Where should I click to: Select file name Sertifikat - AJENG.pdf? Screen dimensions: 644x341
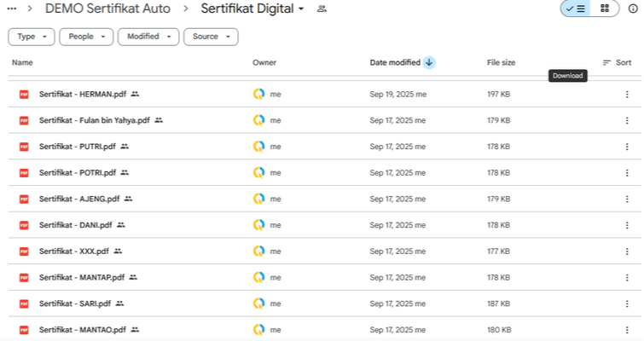(79, 199)
